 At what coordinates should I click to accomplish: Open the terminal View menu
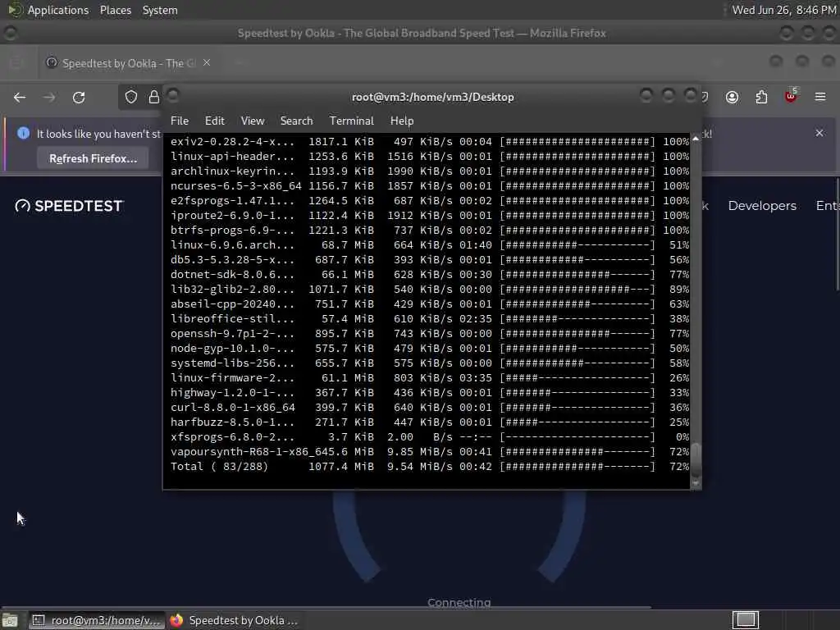[x=253, y=121]
